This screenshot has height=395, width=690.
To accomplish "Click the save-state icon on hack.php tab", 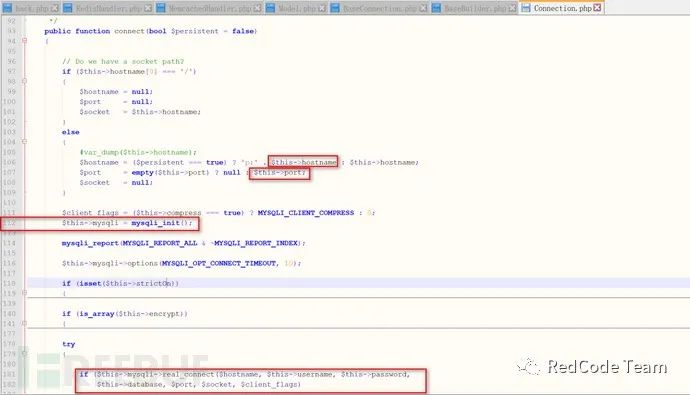I will pos(7,8).
